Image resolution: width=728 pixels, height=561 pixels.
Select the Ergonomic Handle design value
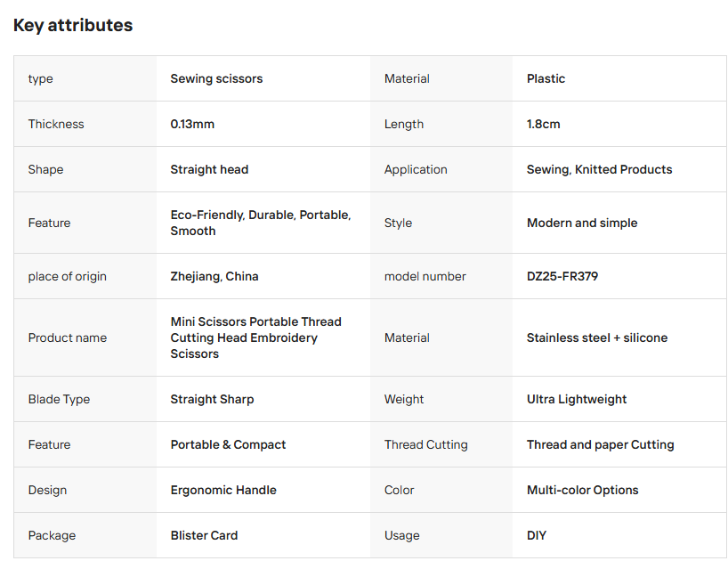tap(223, 490)
